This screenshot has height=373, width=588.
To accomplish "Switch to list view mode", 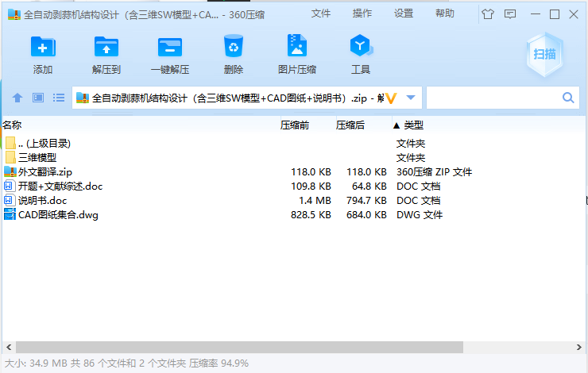I will click(59, 98).
